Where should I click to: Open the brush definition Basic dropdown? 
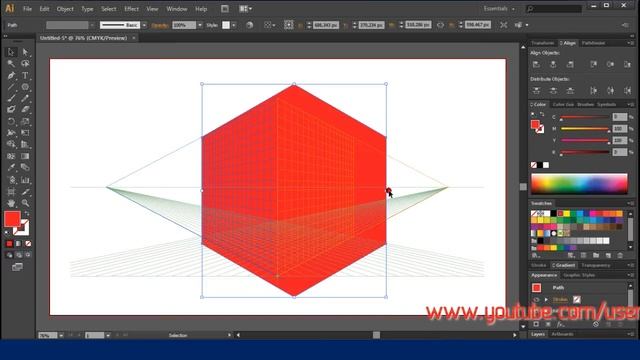tap(144, 25)
